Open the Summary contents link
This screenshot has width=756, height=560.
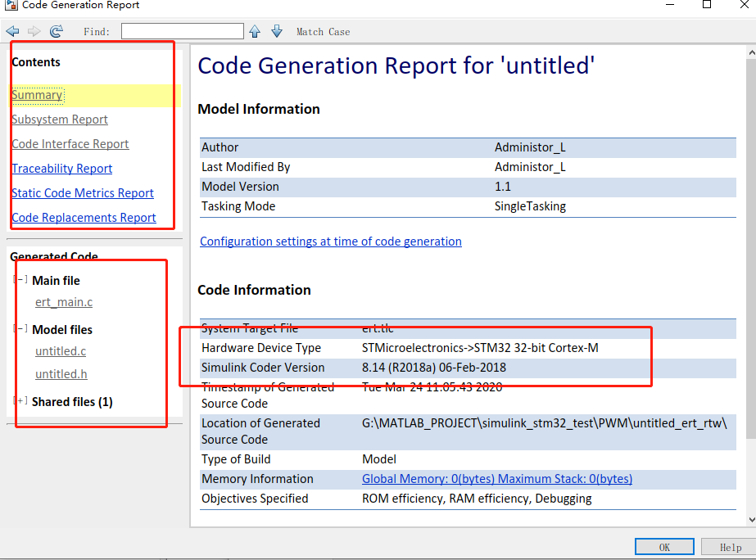click(37, 95)
